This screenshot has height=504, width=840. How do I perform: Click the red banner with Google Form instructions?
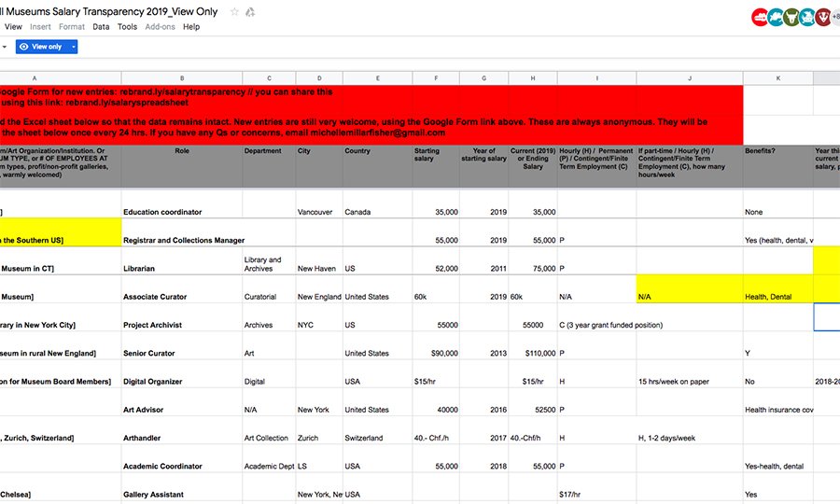[371, 115]
